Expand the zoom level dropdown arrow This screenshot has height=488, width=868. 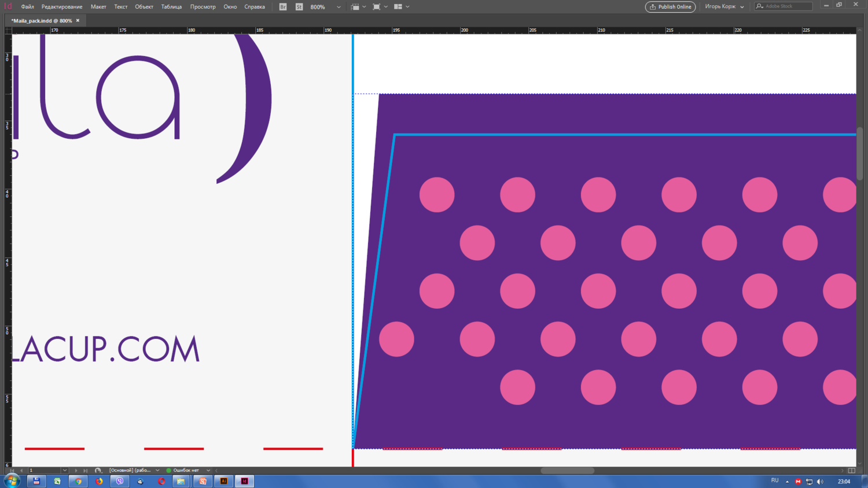339,7
